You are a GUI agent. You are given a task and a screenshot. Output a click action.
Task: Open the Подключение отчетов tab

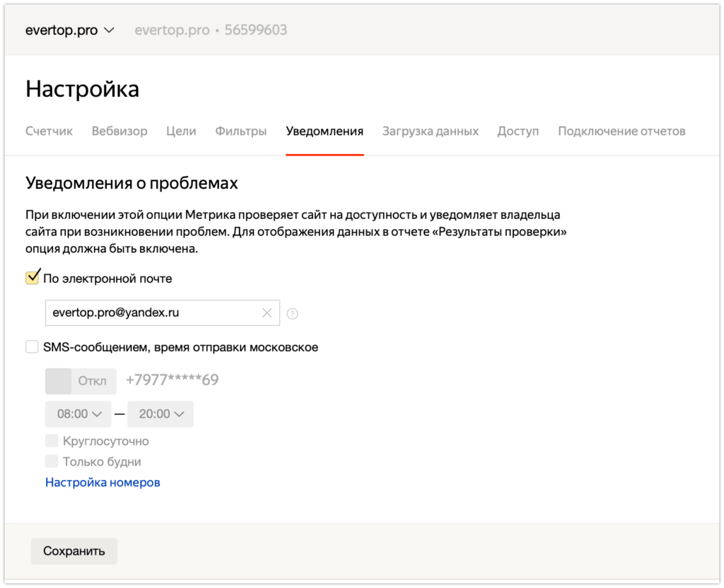pos(621,131)
